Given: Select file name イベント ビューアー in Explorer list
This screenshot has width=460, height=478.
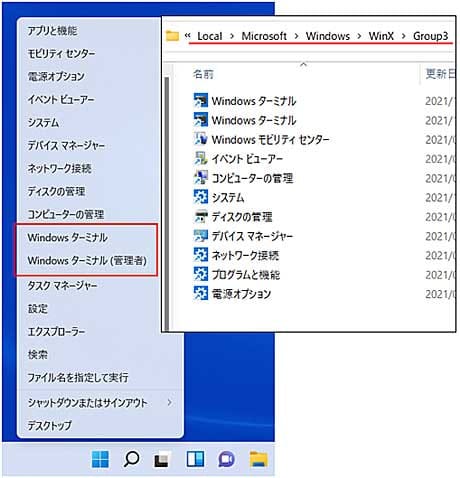Looking at the screenshot, I should 247,159.
